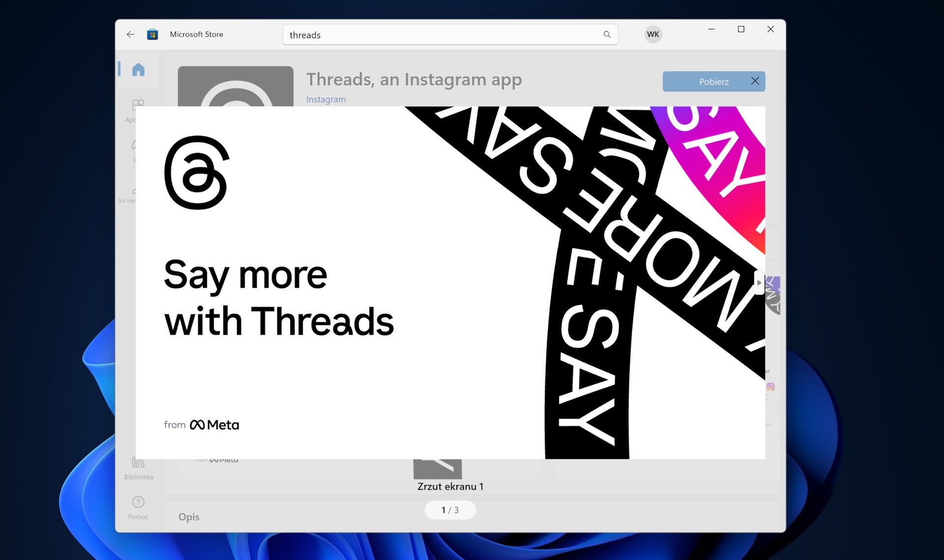Image resolution: width=944 pixels, height=560 pixels.
Task: Show the next screenshot arrow
Action: (x=759, y=282)
